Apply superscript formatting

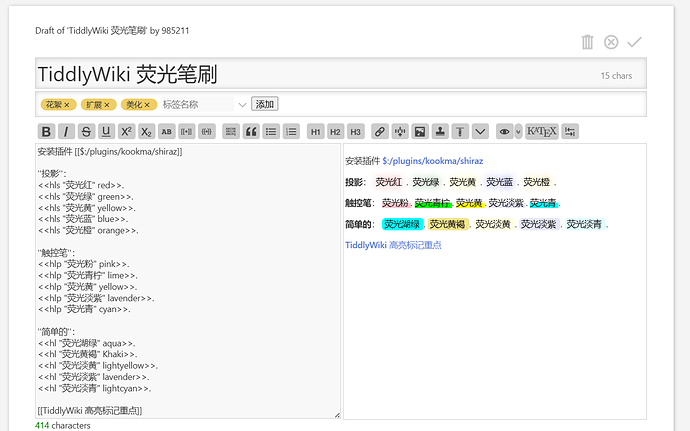[x=126, y=131]
